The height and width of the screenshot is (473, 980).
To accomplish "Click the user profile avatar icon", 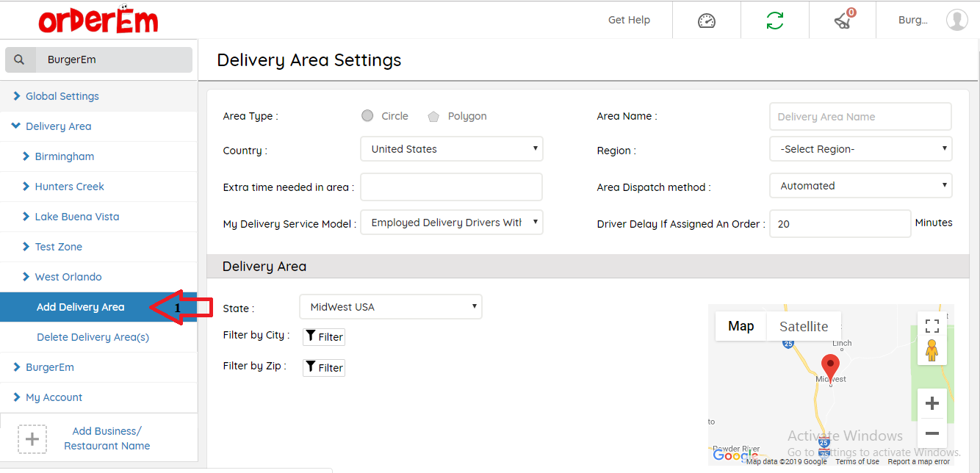I will coord(956,20).
